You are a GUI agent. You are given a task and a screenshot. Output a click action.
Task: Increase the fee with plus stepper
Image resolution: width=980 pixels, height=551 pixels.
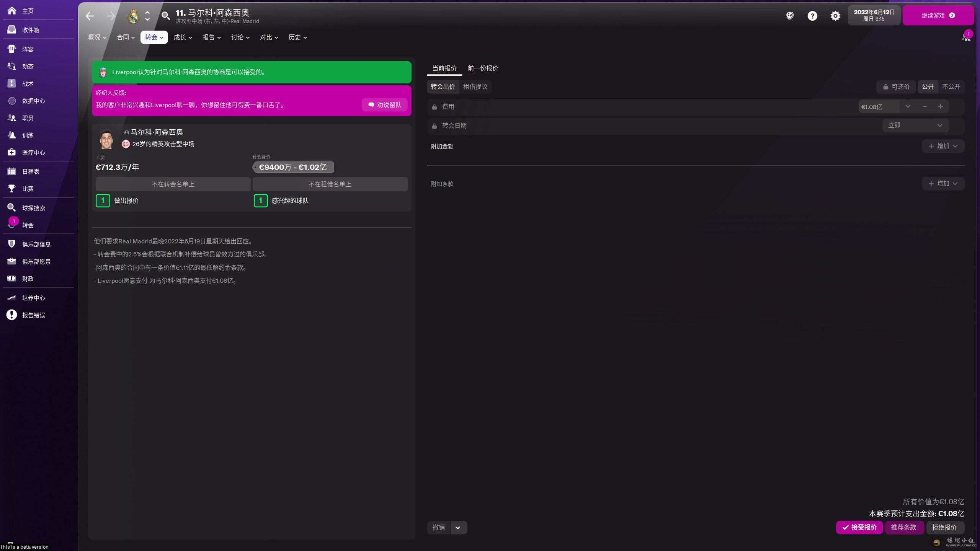click(x=941, y=107)
